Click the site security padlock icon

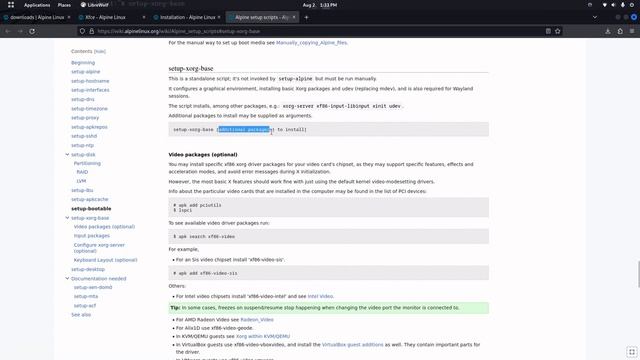point(91,31)
